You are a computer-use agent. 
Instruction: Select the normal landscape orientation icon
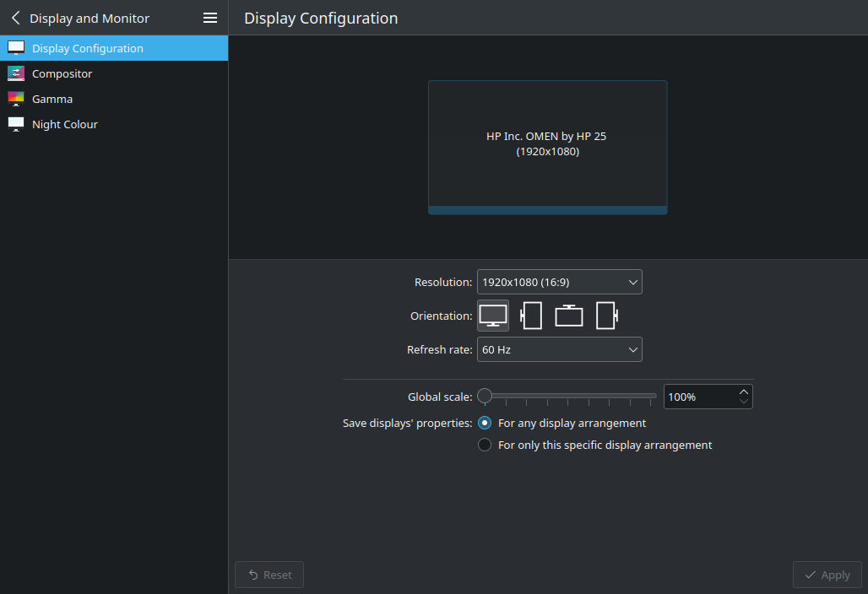coord(493,316)
